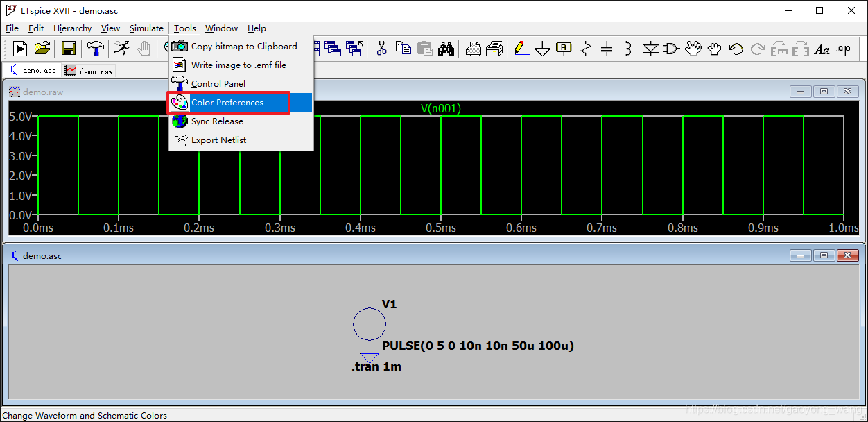Click the Mirror component icon
The image size is (868, 422).
[801, 49]
